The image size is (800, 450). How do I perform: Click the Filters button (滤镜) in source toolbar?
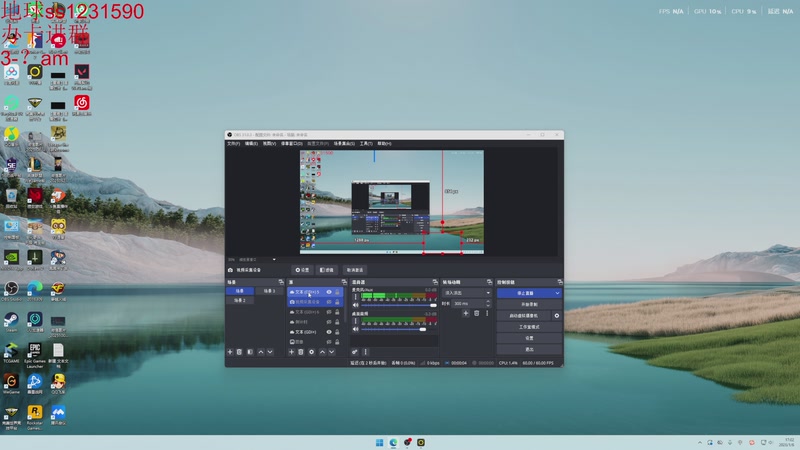pyautogui.click(x=327, y=270)
